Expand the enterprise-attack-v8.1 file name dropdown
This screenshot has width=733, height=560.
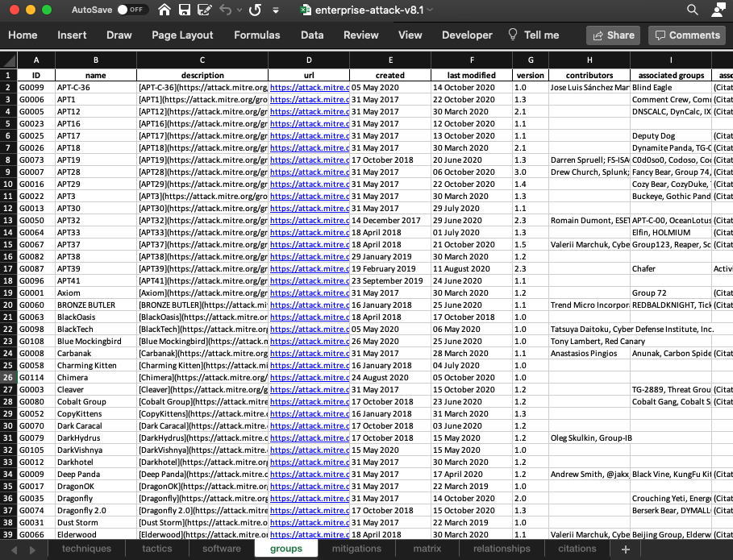point(429,10)
